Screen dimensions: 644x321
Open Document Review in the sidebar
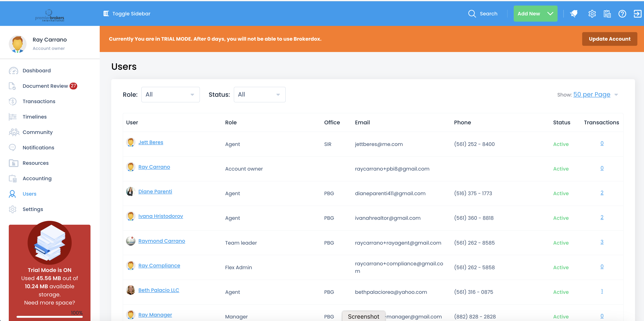click(45, 86)
